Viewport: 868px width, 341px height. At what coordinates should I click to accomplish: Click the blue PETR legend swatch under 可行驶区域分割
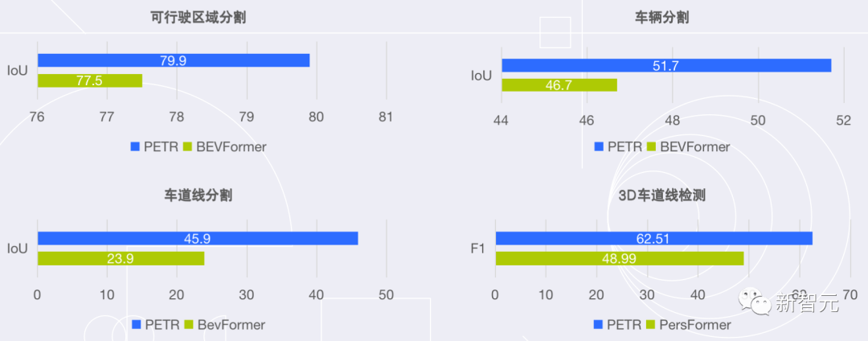coord(135,146)
